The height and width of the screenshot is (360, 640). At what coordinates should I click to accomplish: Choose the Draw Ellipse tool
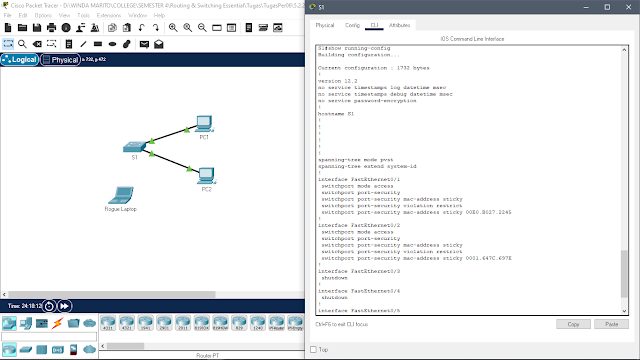coord(113,44)
